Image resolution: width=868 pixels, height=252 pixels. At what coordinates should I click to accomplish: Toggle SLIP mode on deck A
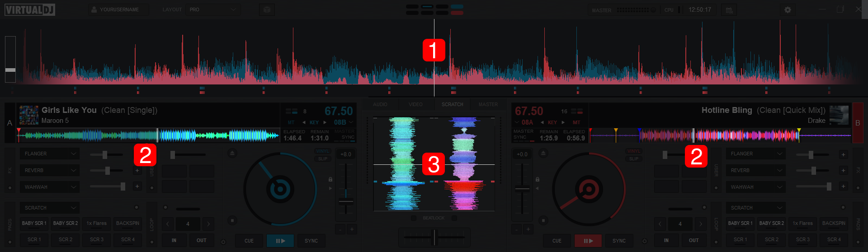(322, 159)
